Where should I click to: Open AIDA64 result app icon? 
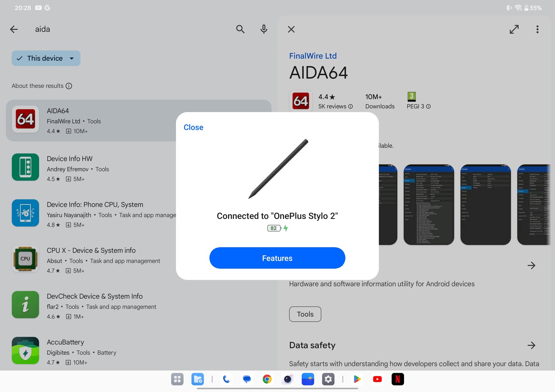click(x=25, y=119)
